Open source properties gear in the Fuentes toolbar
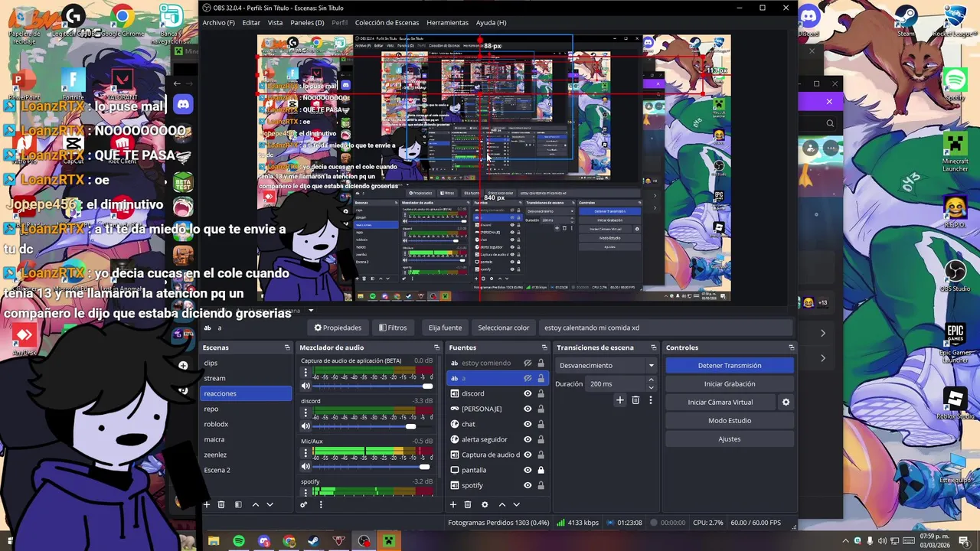980x551 pixels. point(485,504)
